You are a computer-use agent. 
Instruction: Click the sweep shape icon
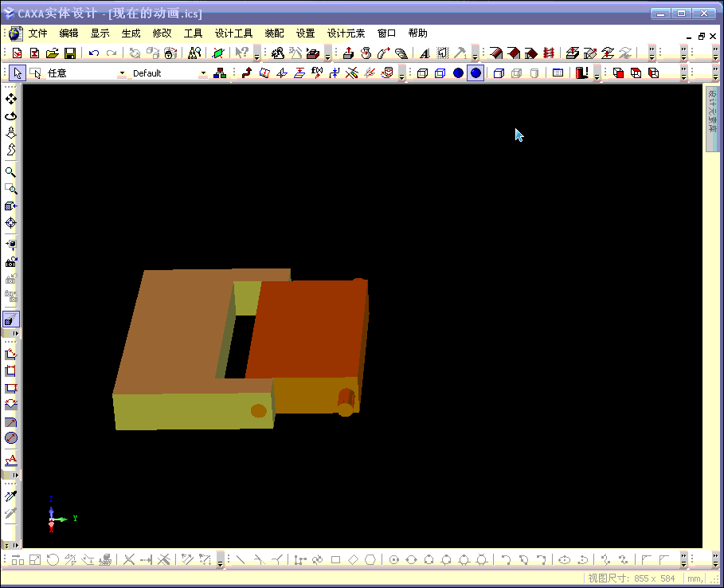coord(384,53)
